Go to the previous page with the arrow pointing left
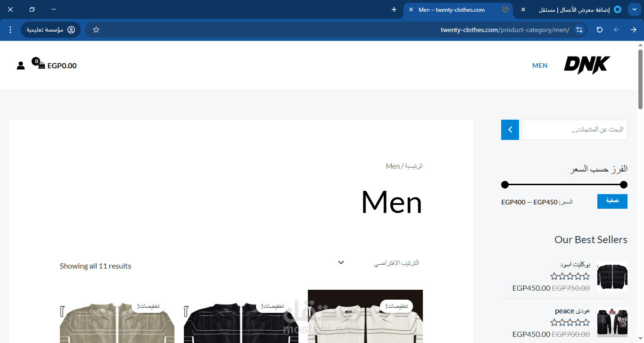Screen dimensions: 644x343 (617, 30)
